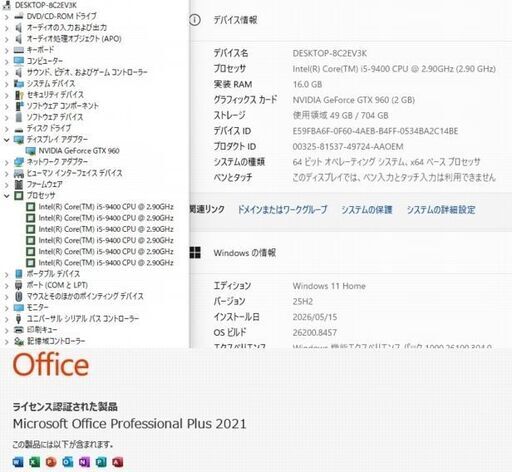Click the オーディオ処理オブジェクト (APO) icon
512x472 pixels.
click(19, 39)
